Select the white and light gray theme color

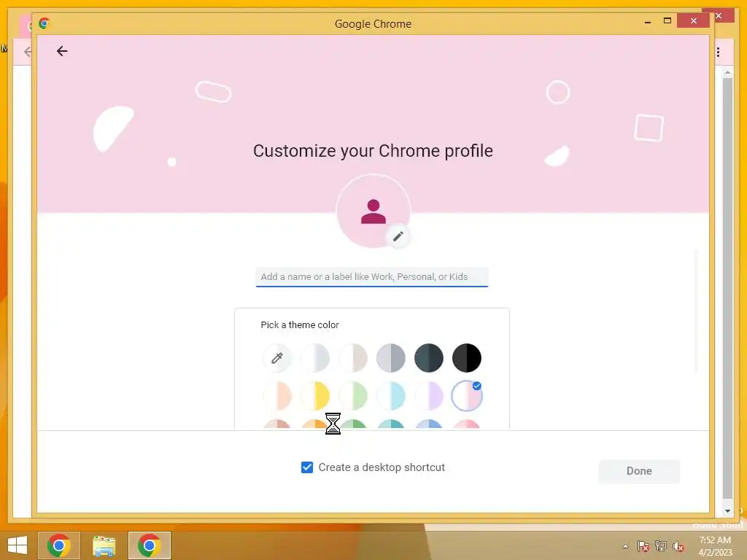[315, 358]
